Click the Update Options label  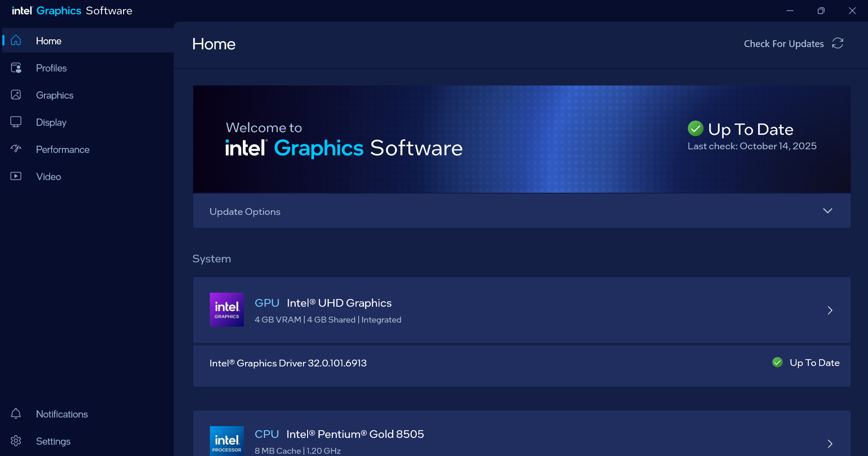pyautogui.click(x=245, y=212)
